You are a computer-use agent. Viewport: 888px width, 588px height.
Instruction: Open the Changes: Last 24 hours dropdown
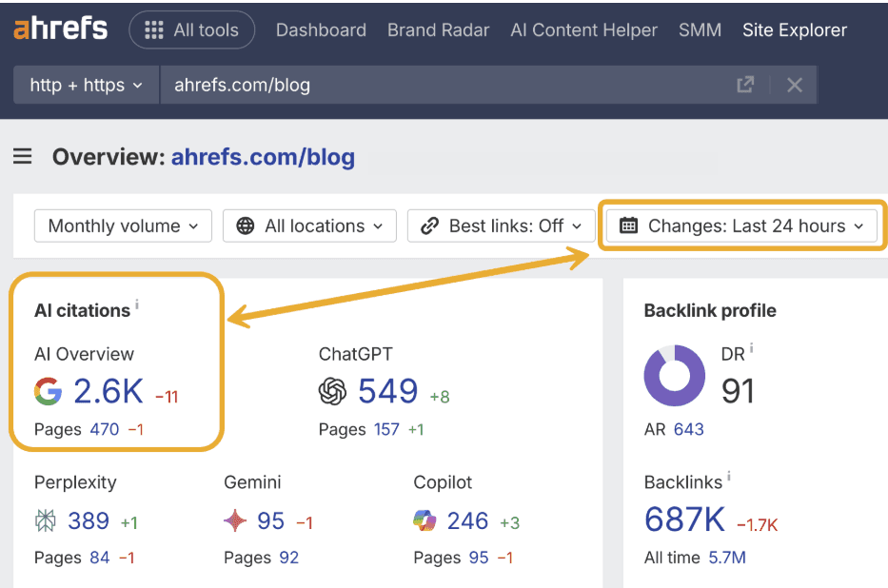coord(741,225)
